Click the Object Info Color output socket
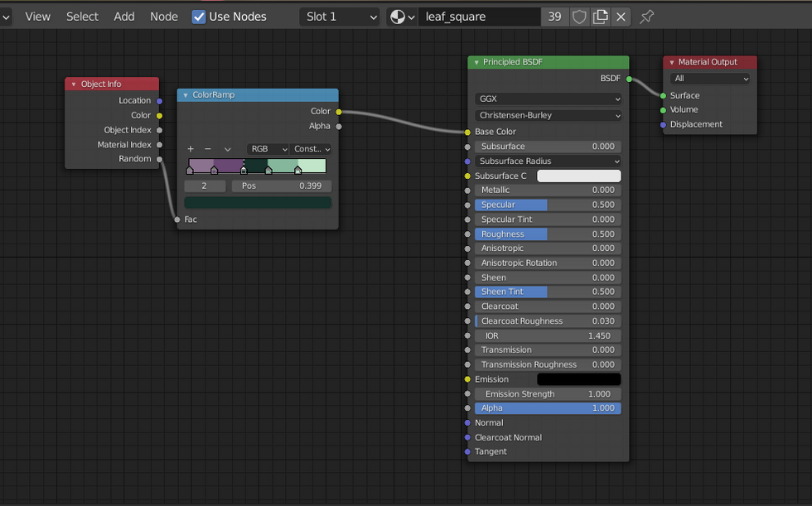This screenshot has height=506, width=812. pyautogui.click(x=159, y=115)
